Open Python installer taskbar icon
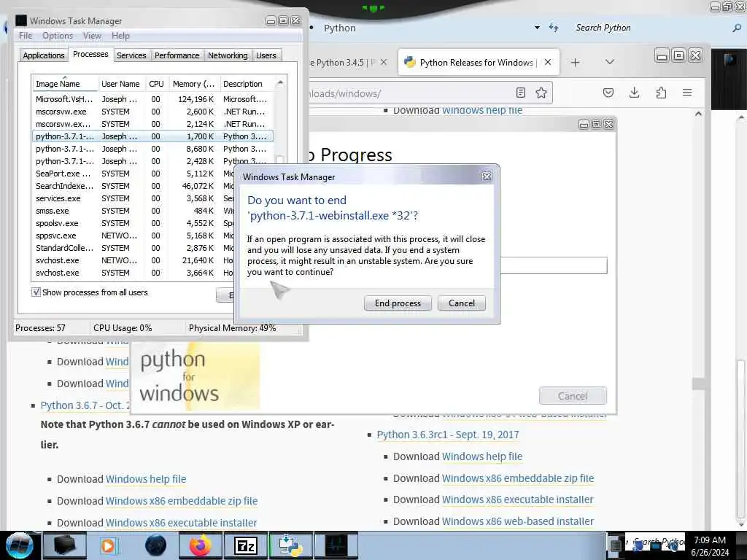 (290, 545)
